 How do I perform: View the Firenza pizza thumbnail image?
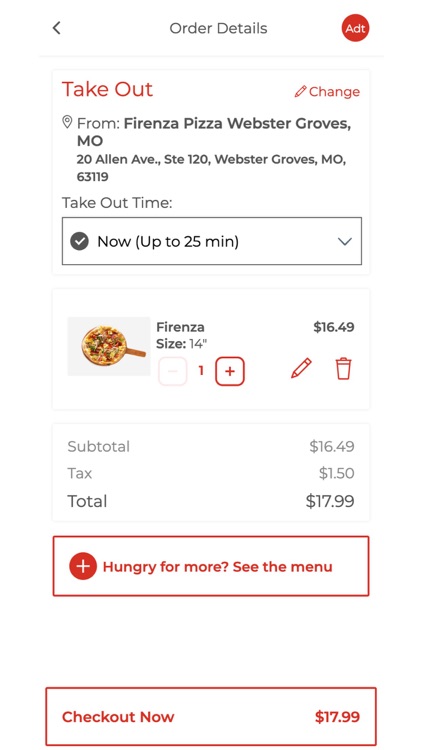pyautogui.click(x=109, y=346)
